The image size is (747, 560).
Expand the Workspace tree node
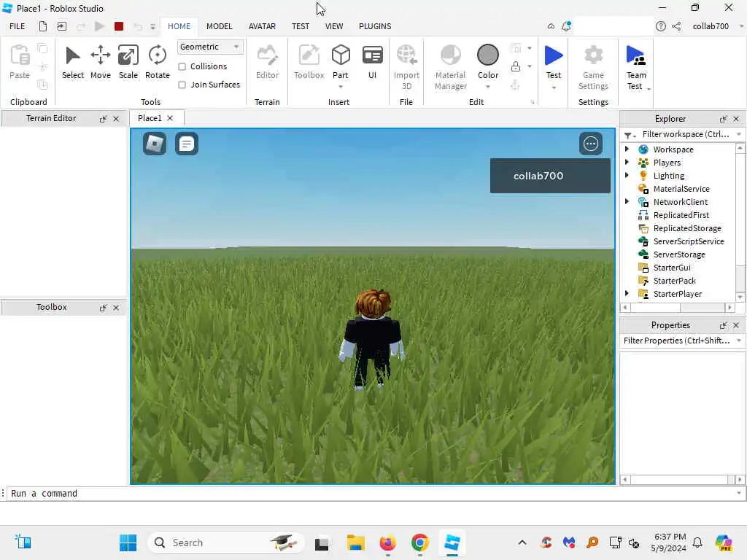coord(627,149)
